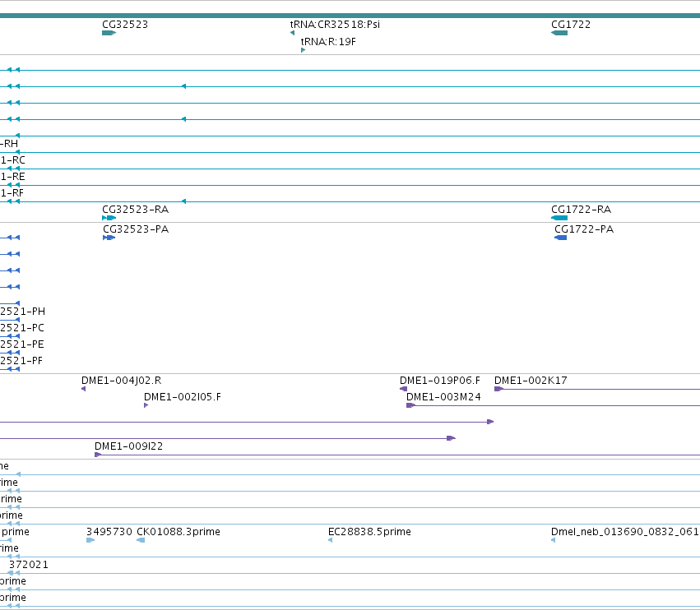Click the DME1-002I05.F marker arrow

pos(146,405)
